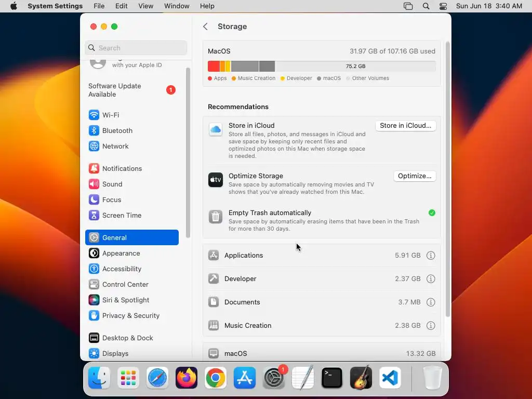Screen dimensions: 532x399
Task: Open Control Center in menu bar
Action: (x=443, y=6)
